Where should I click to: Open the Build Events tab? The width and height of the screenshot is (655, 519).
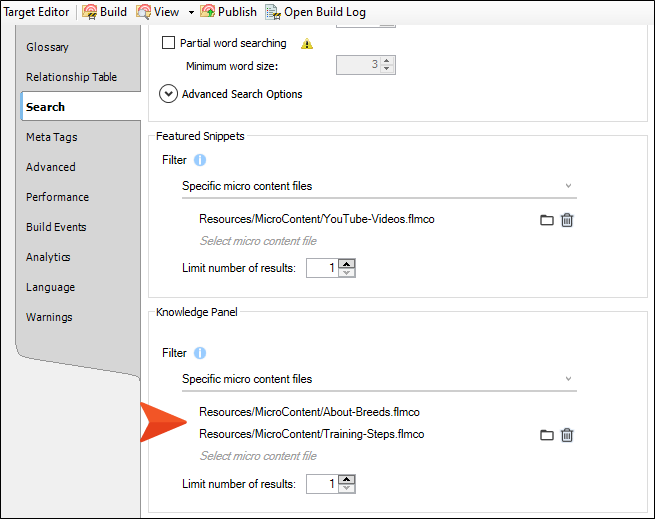click(x=56, y=227)
